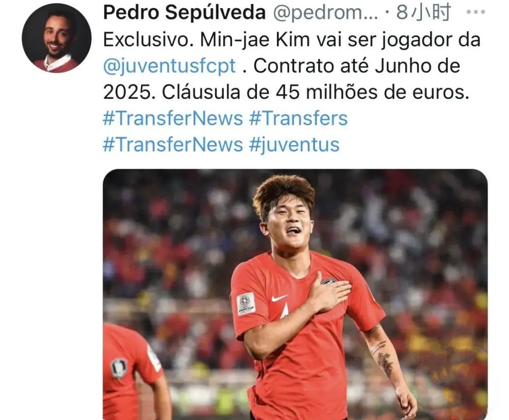Image resolution: width=509 pixels, height=420 pixels.
Task: Click the Asian Cup sleeve badge
Action: (x=246, y=304)
